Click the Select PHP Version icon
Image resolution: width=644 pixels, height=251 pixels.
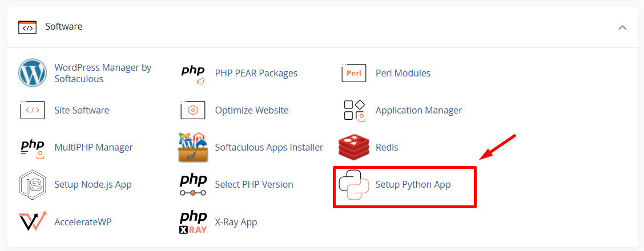click(193, 184)
